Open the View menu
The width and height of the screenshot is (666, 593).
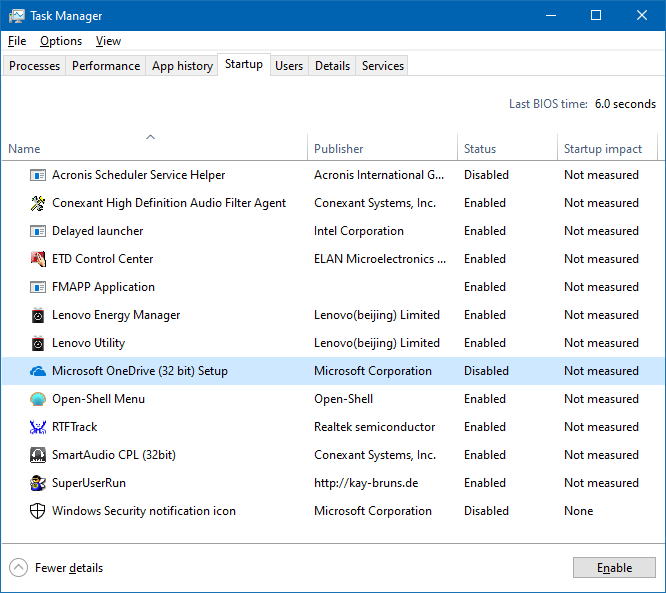click(108, 41)
